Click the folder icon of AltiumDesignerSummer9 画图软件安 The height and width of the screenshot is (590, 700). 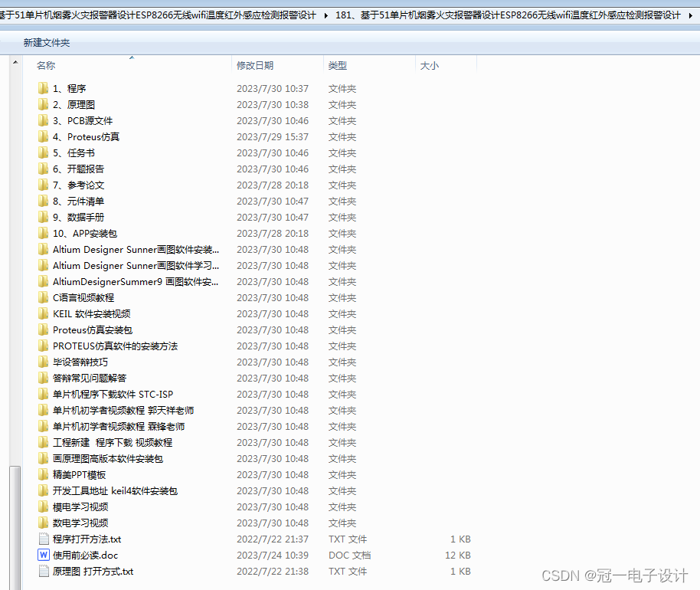click(44, 281)
